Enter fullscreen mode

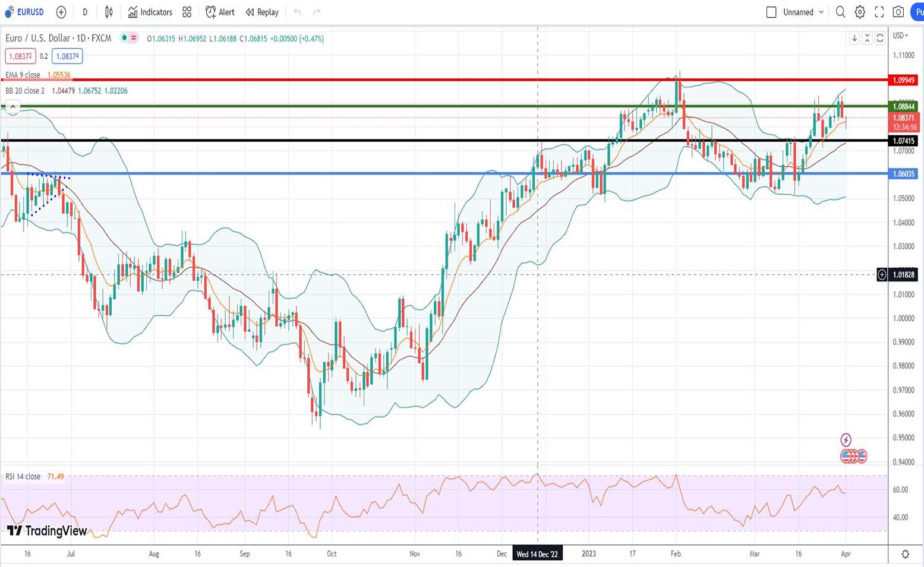tap(879, 12)
